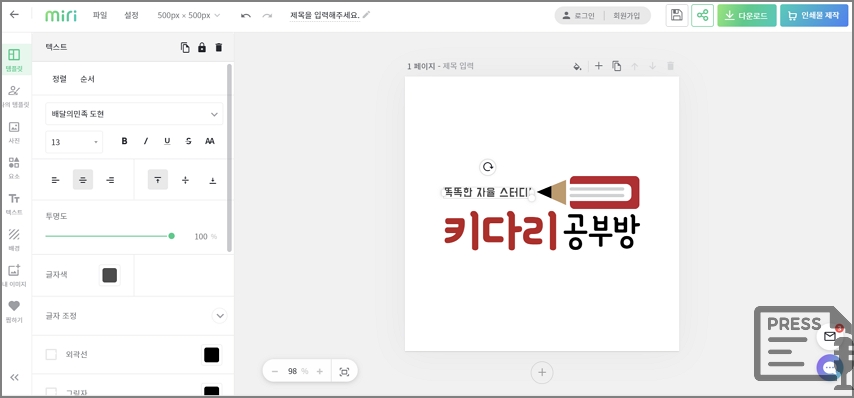The image size is (854, 398).
Task: Toggle uppercase AA formatting
Action: pyautogui.click(x=210, y=141)
